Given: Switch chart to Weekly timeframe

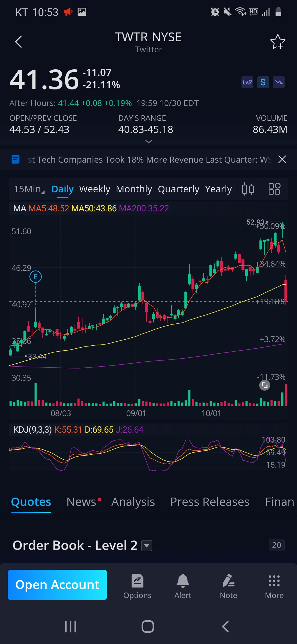Looking at the screenshot, I should point(95,189).
